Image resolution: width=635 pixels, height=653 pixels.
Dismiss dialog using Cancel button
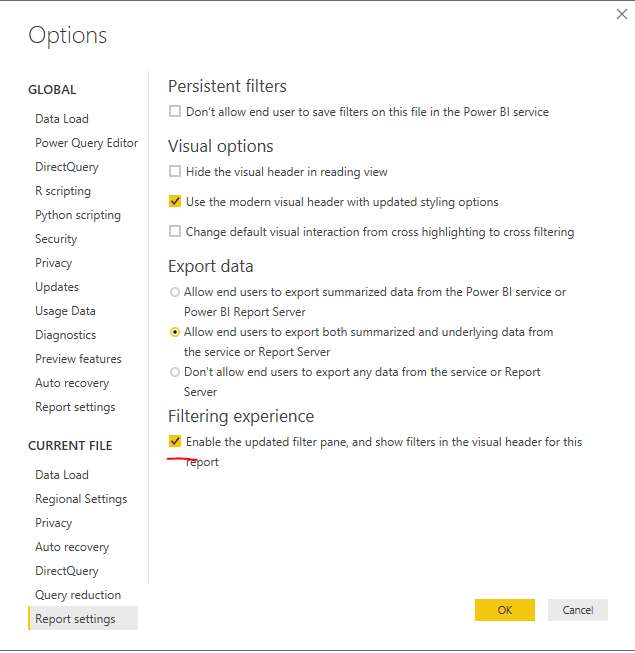[578, 610]
